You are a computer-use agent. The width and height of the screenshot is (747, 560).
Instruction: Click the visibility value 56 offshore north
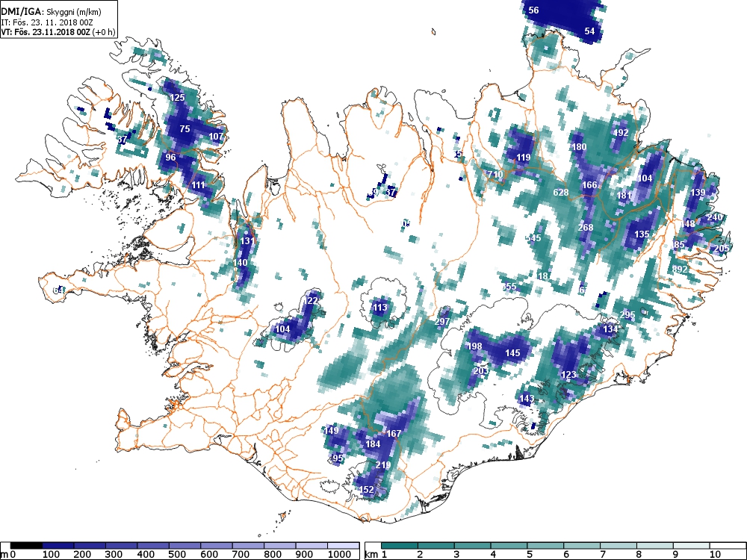click(x=533, y=10)
